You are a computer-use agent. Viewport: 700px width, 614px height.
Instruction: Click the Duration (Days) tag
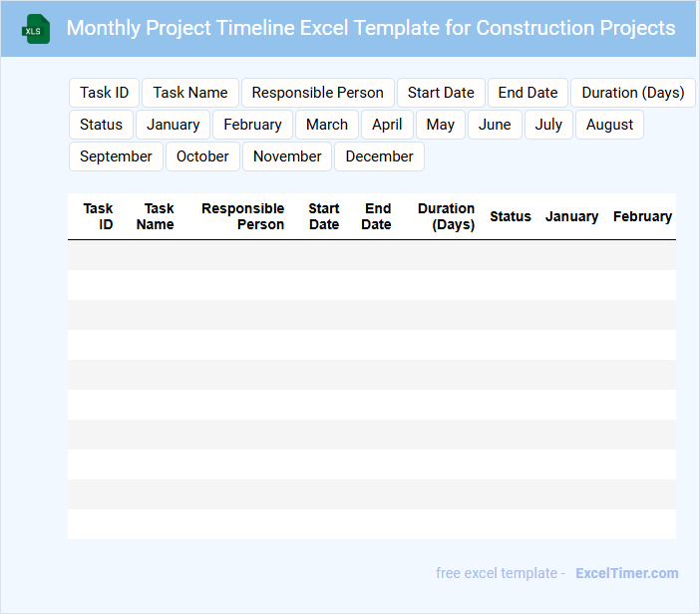(x=632, y=93)
